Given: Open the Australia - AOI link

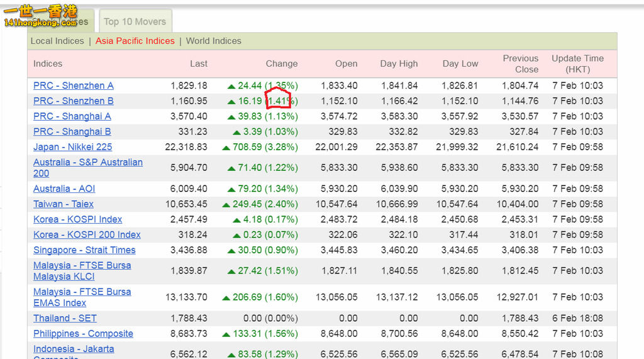Looking at the screenshot, I should click(x=64, y=189).
